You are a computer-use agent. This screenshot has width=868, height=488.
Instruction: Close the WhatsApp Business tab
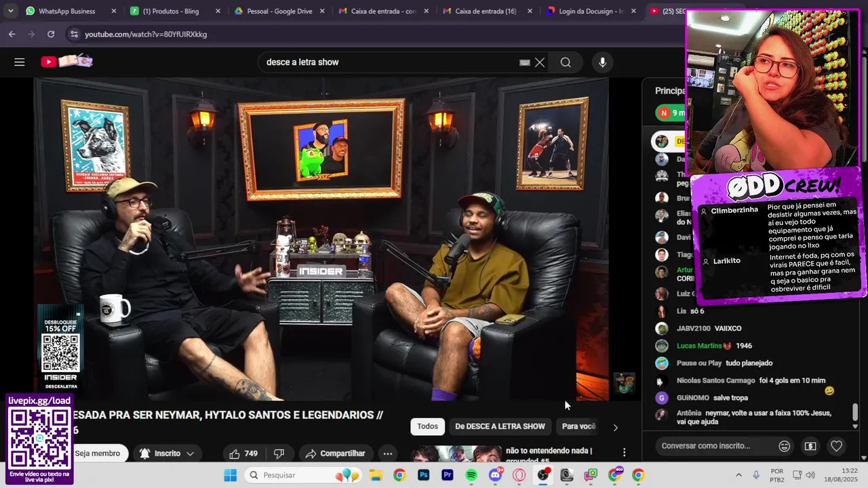click(x=113, y=12)
